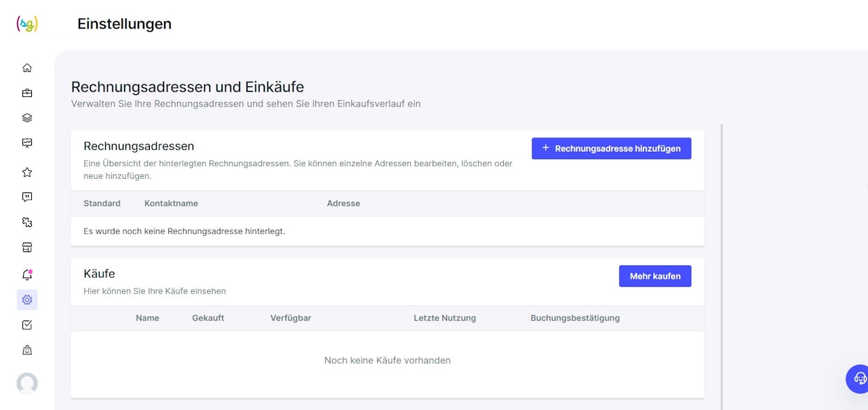Viewport: 868px width, 410px height.
Task: Open the user profile avatar
Action: coord(27,384)
